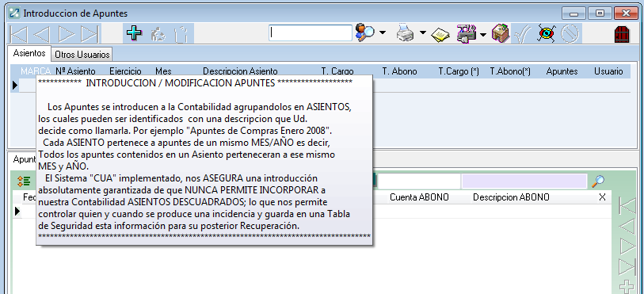This screenshot has width=644, height=294.
Task: Click the T. Cargo column header
Action: point(337,71)
